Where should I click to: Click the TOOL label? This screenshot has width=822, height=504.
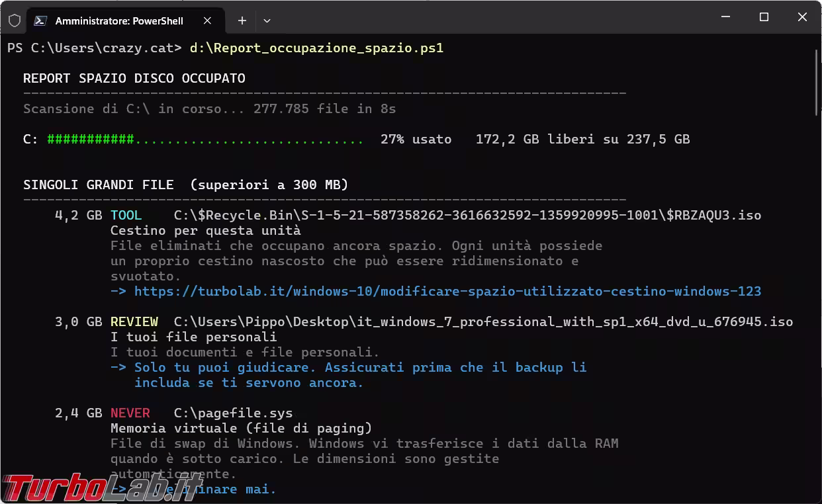click(126, 215)
